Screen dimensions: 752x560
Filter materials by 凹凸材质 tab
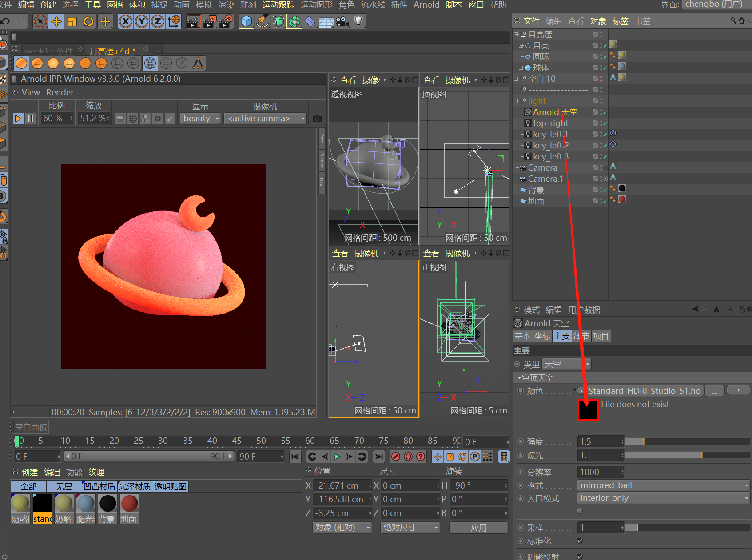[99, 487]
